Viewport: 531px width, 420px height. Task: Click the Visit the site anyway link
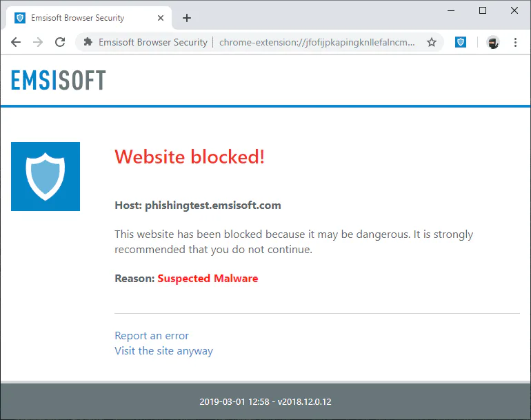pyautogui.click(x=163, y=351)
